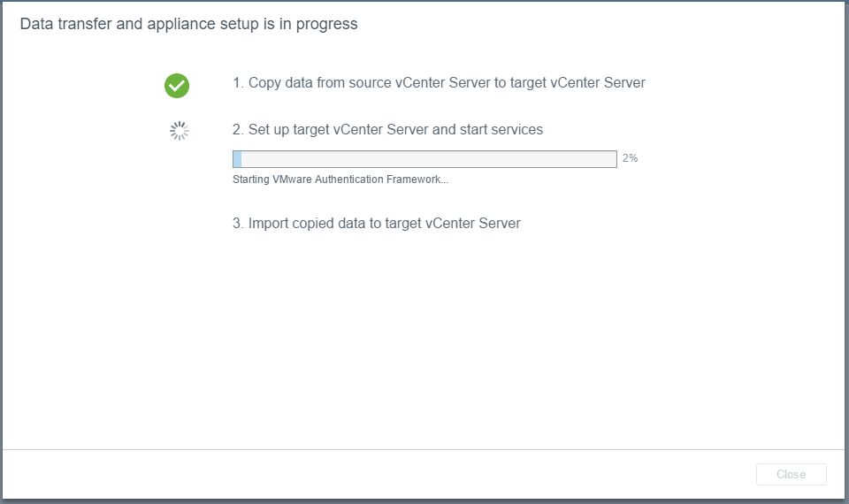849x504 pixels.
Task: Click the green checkmark beside step 1
Action: 177,85
